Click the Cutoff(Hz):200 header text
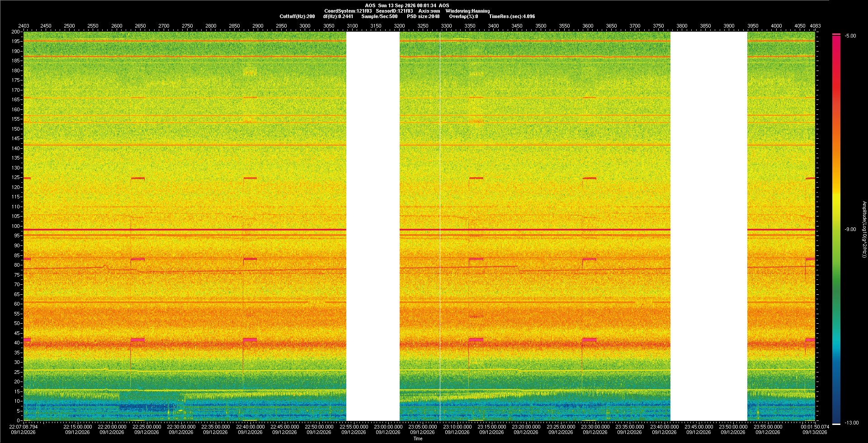This screenshot has height=443, width=868. 297,16
